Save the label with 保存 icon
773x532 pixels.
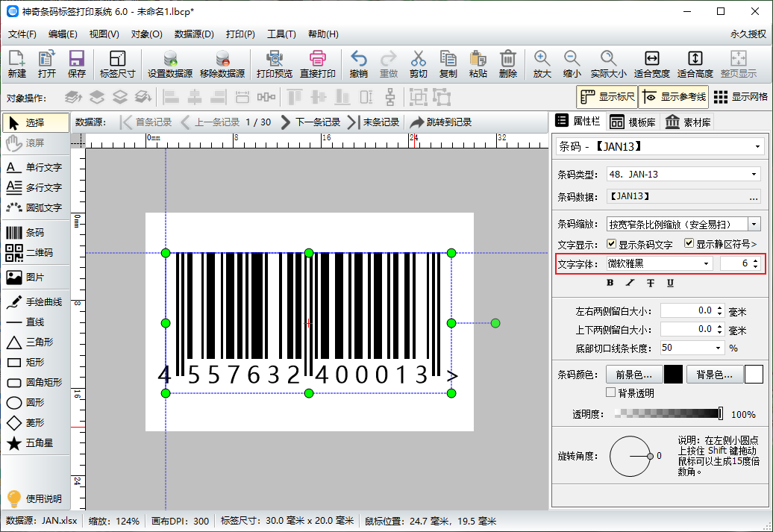(76, 63)
